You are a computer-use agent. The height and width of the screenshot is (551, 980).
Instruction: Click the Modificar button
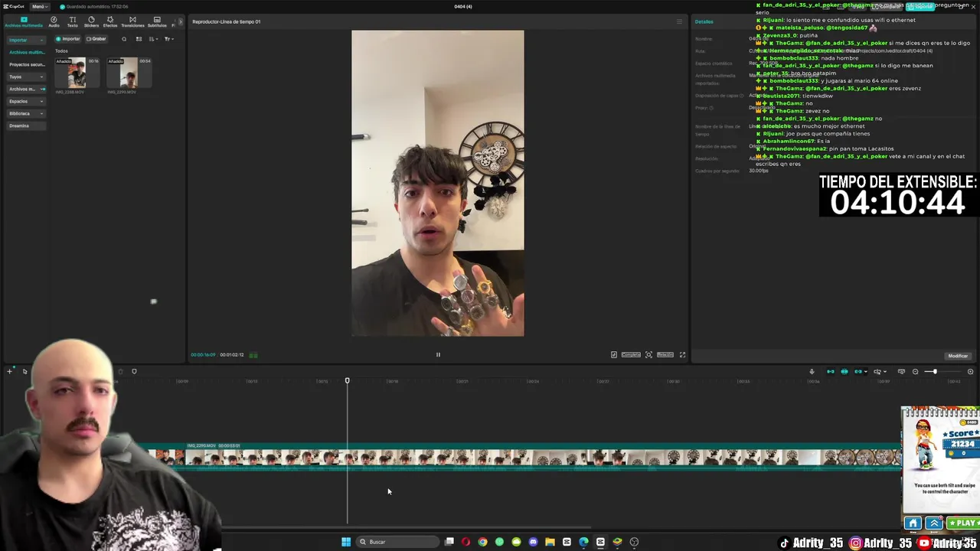point(958,356)
